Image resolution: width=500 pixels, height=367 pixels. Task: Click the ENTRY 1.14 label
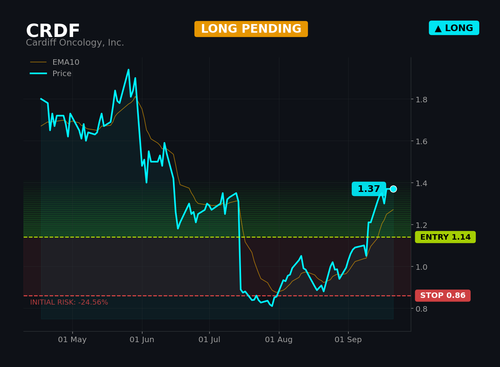[445, 237]
